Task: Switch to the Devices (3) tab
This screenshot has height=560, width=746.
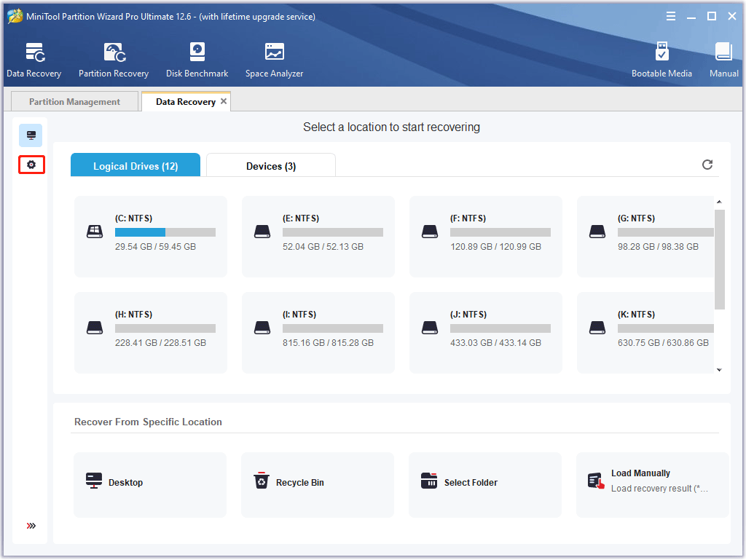Action: pyautogui.click(x=271, y=165)
